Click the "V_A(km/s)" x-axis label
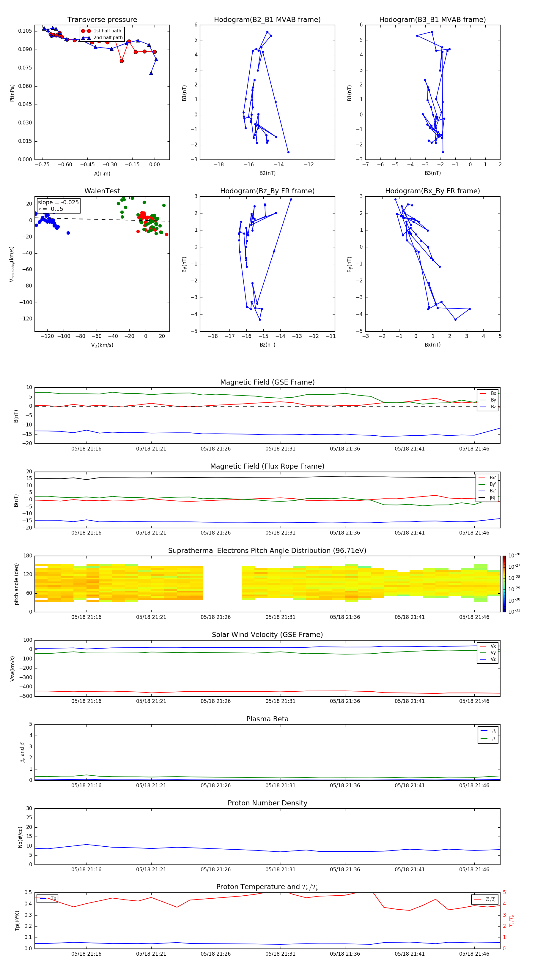Screen dimensions: 535x980 [x=102, y=345]
